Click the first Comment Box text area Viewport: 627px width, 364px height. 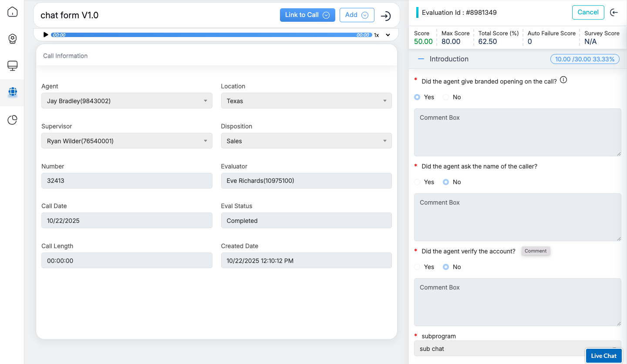click(517, 132)
